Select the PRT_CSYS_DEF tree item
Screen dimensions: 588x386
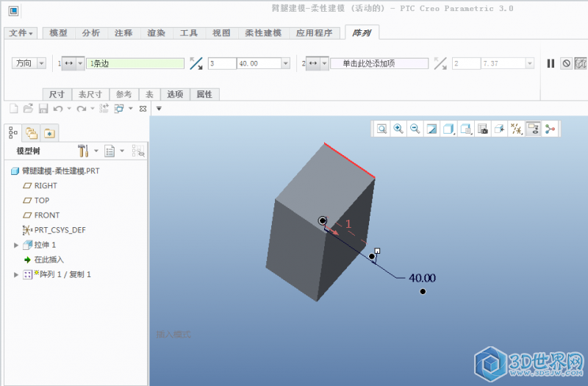(54, 230)
